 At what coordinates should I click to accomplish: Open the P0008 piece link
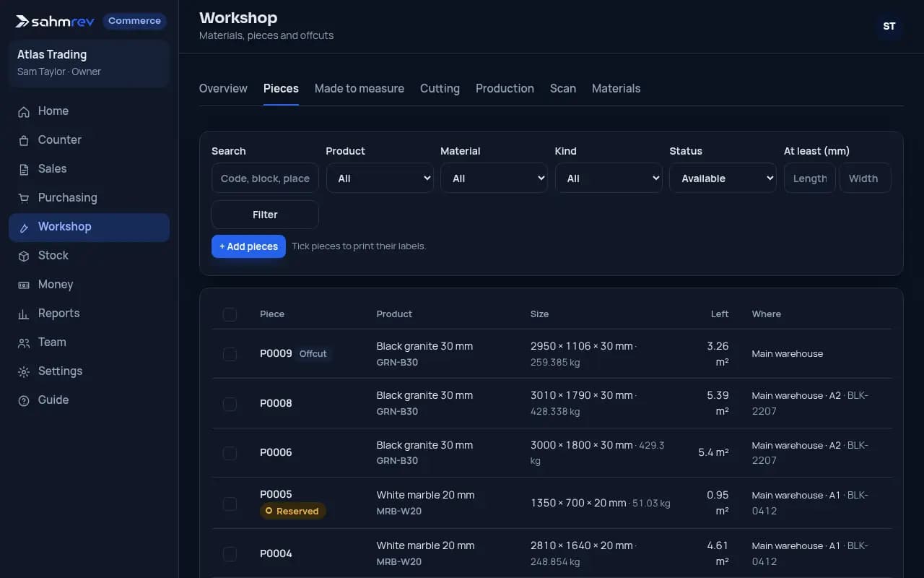pyautogui.click(x=276, y=403)
